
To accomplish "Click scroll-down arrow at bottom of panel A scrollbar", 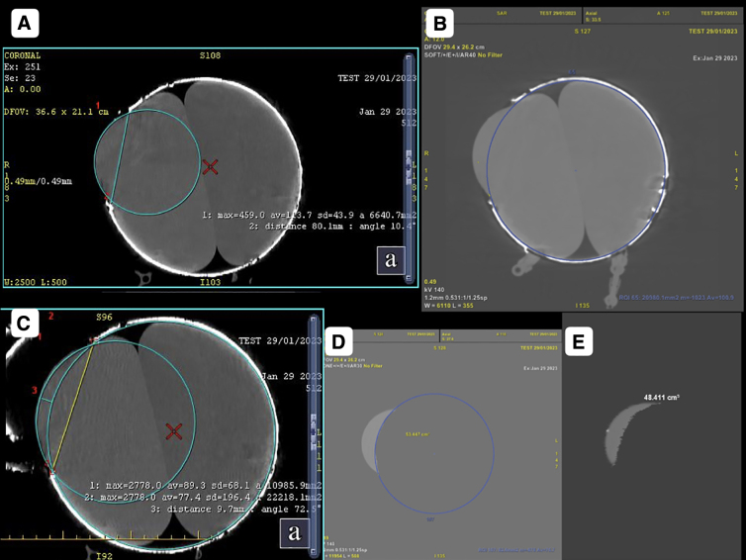I will click(x=409, y=277).
